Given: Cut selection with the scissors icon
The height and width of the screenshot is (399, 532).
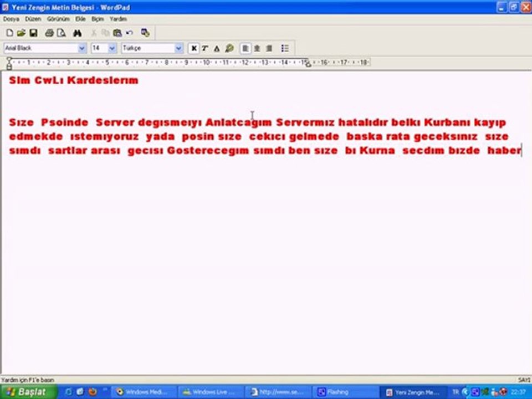Looking at the screenshot, I should (94, 33).
